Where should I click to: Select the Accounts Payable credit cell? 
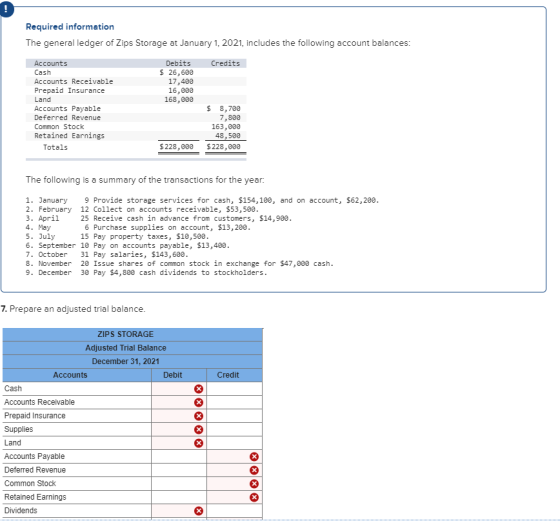point(234,457)
